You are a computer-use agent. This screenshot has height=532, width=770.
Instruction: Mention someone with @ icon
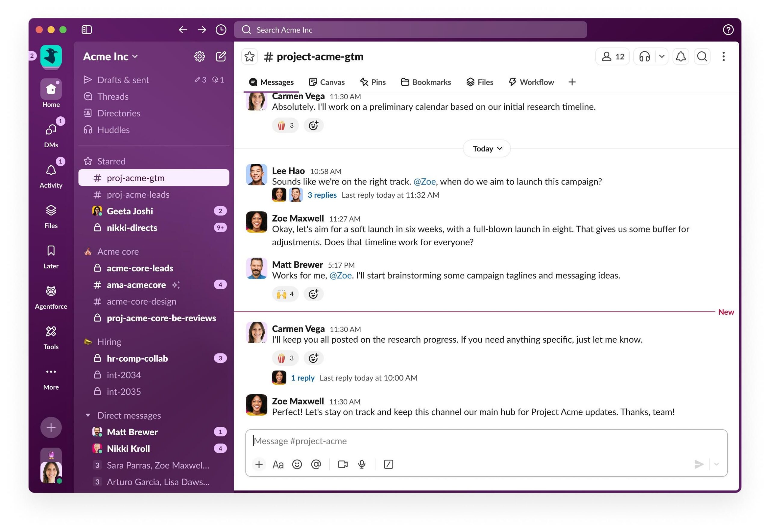pos(316,464)
